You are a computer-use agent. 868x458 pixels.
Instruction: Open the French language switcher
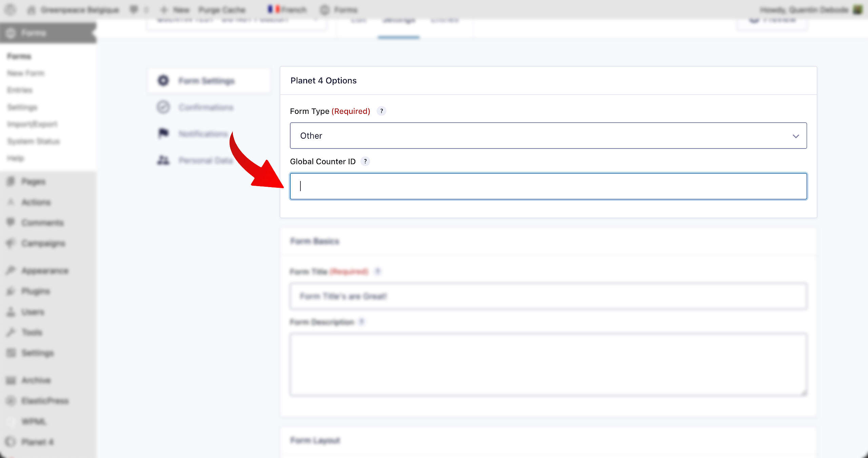287,9
